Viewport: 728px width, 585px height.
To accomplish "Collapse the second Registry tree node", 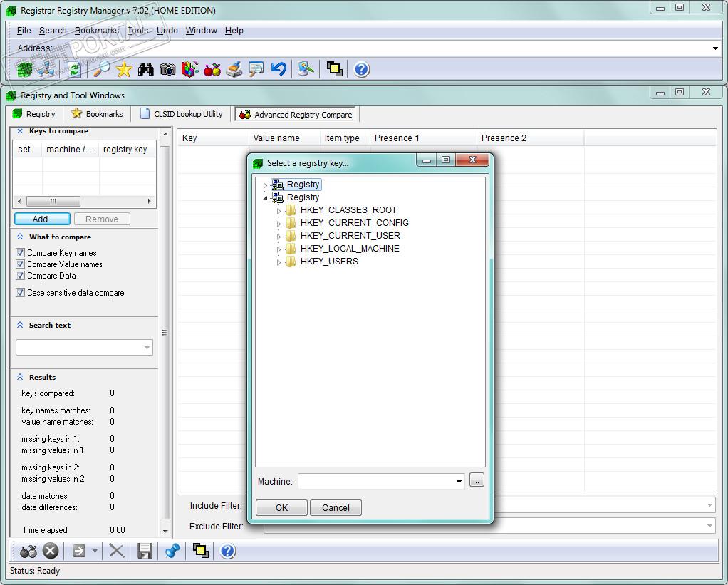I will (x=265, y=198).
